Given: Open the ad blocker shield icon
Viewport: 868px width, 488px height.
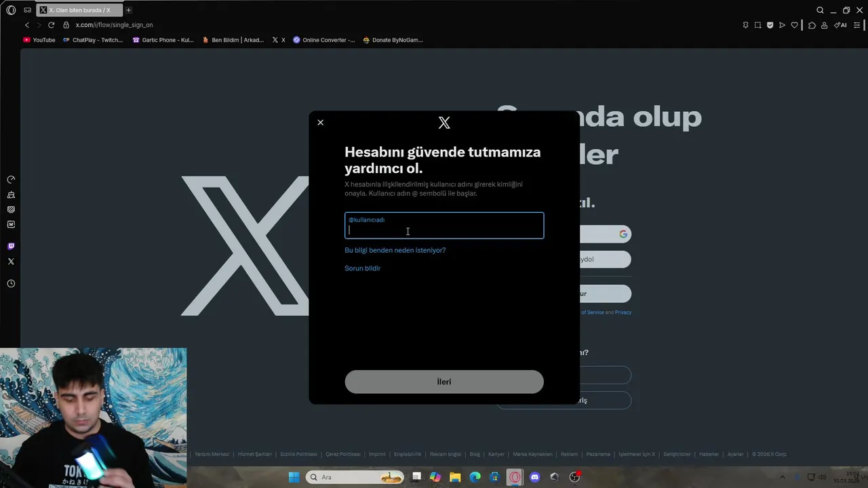Looking at the screenshot, I should point(770,25).
